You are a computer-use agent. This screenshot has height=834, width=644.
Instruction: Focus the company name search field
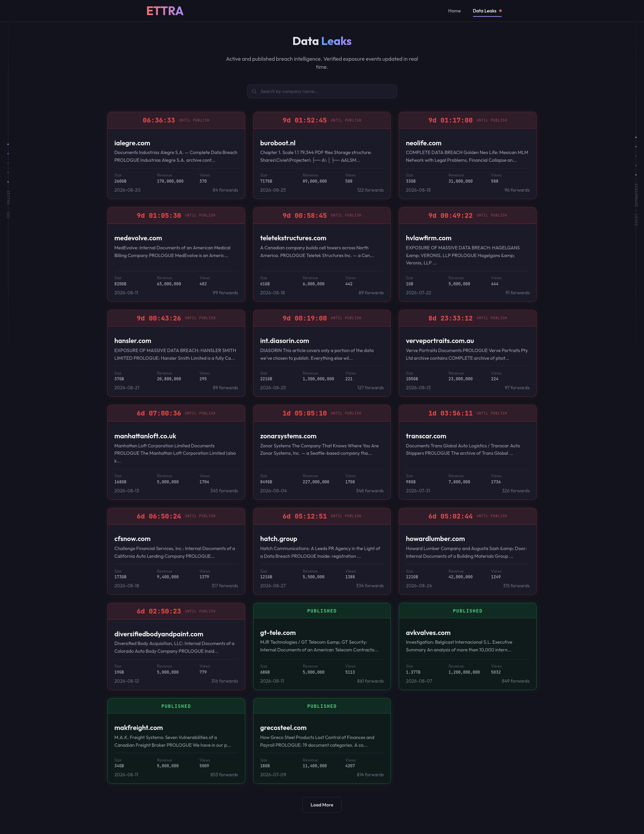point(322,91)
